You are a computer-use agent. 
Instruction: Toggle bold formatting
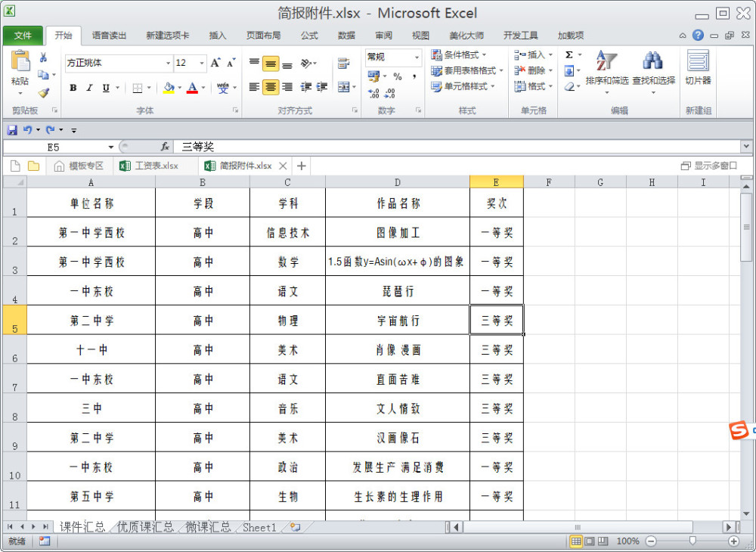coord(73,88)
